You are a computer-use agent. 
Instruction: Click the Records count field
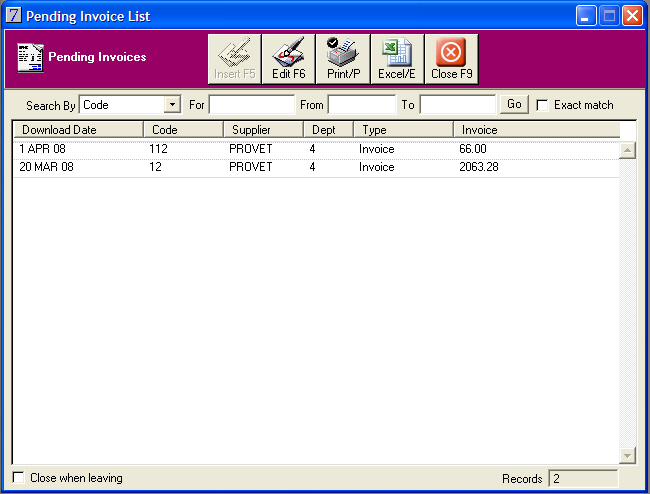click(x=583, y=479)
